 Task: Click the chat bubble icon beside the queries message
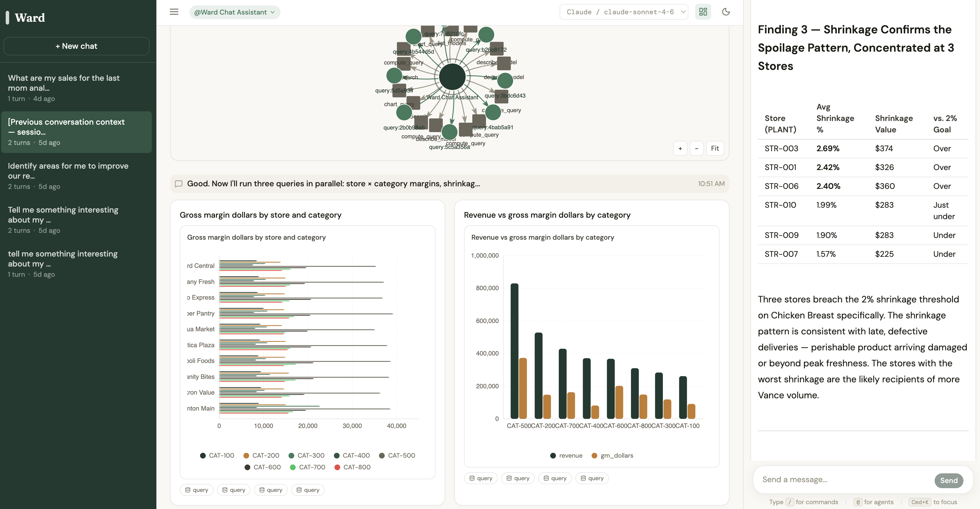point(179,183)
